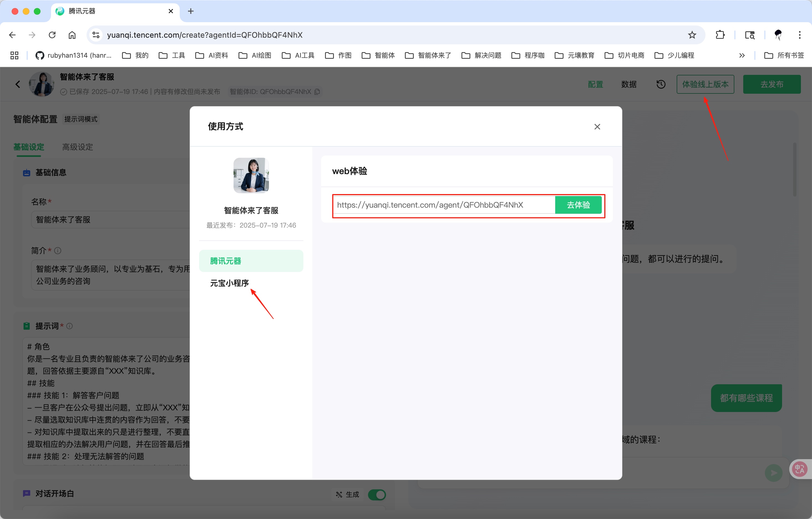Open version history via the clock icon
812x519 pixels.
(x=661, y=84)
